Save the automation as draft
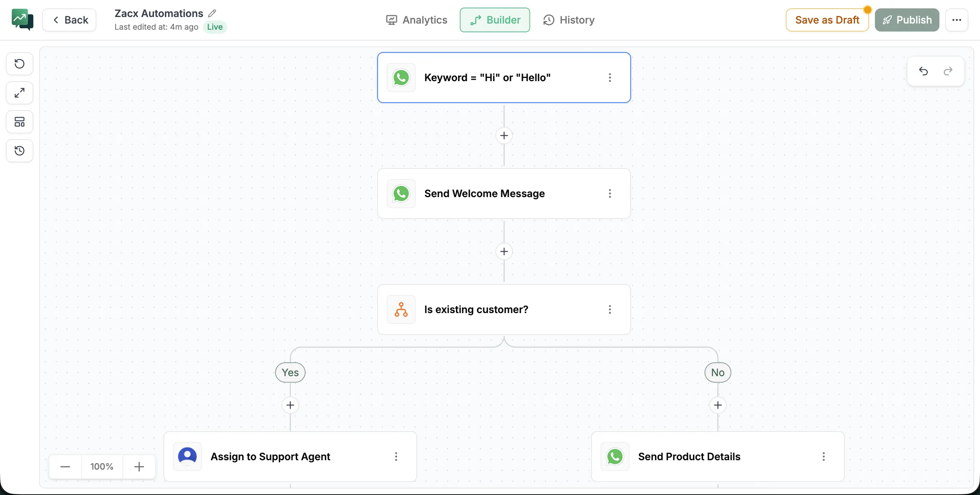980x495 pixels. click(827, 20)
